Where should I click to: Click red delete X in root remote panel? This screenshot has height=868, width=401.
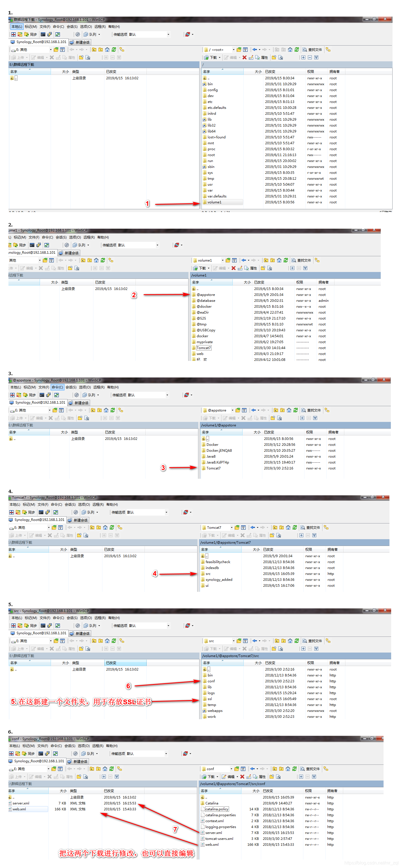[x=245, y=58]
